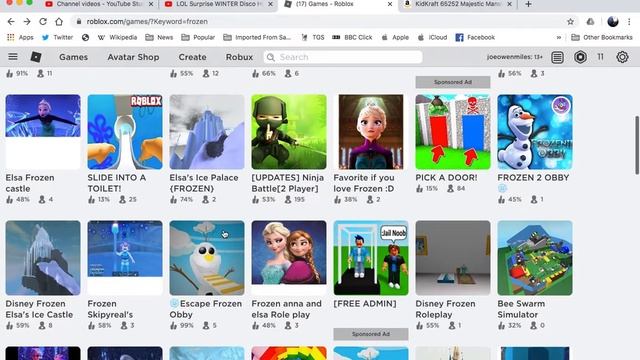Click the Sponsored Ad label above PICK A DOOR

[453, 82]
